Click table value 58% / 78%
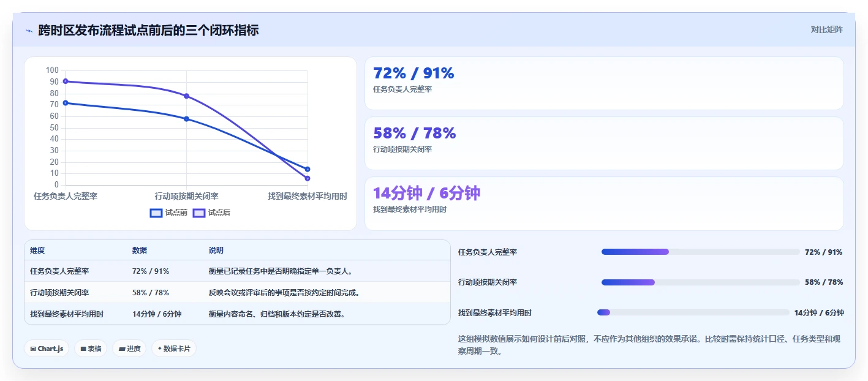Viewport: 868px width, 381px height. 151,293
